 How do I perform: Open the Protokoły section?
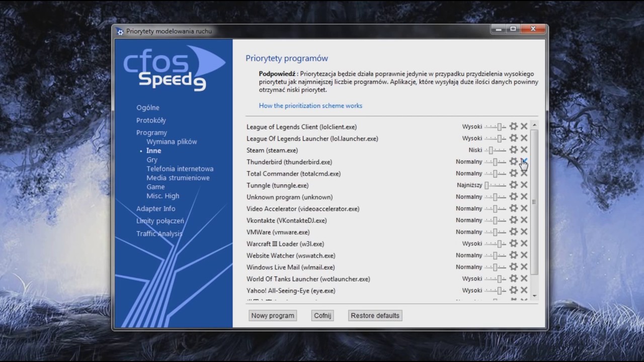tap(151, 120)
